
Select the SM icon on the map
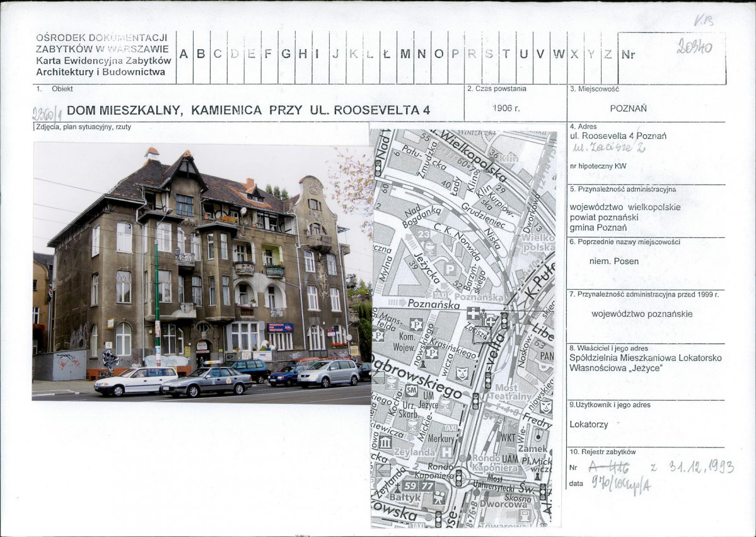(411, 389)
